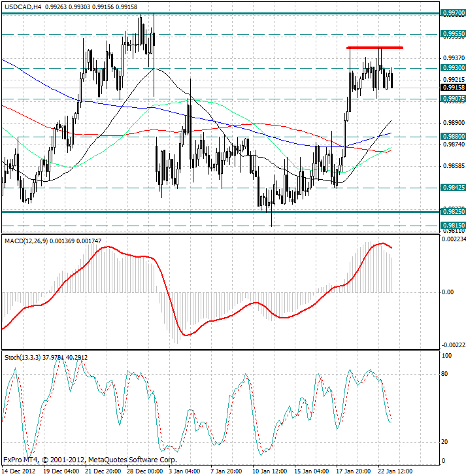Click the 3 Jan 04:00 date label
The width and height of the screenshot is (466, 476).
click(184, 471)
